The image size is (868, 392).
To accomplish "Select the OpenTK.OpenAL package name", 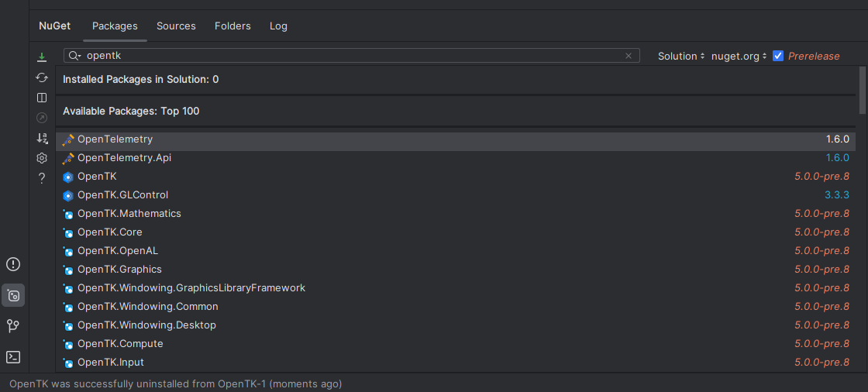I will click(x=118, y=251).
